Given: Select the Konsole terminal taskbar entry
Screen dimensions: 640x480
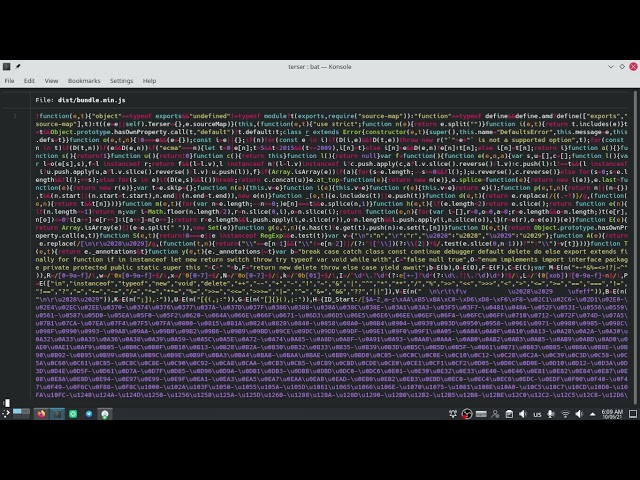Looking at the screenshot, I should (57, 414).
